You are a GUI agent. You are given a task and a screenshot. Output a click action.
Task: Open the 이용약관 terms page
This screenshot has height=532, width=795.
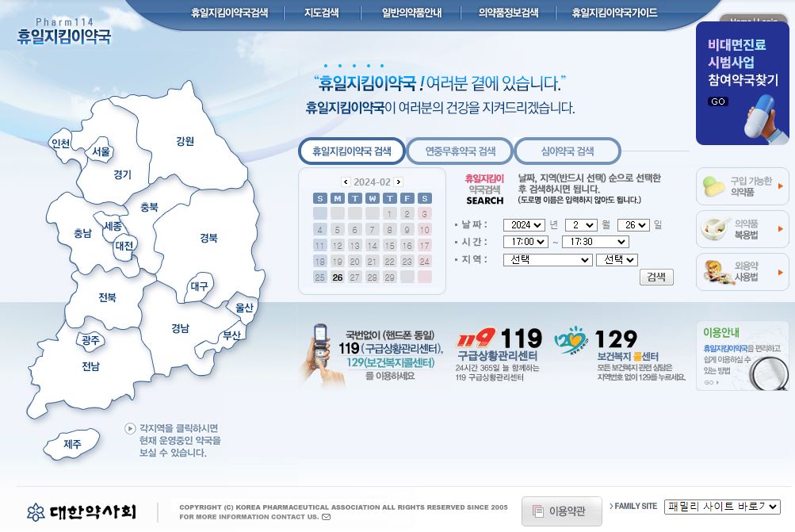pos(561,512)
